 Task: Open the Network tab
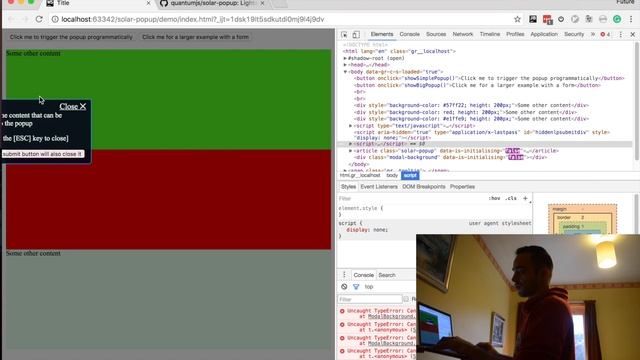click(x=463, y=34)
